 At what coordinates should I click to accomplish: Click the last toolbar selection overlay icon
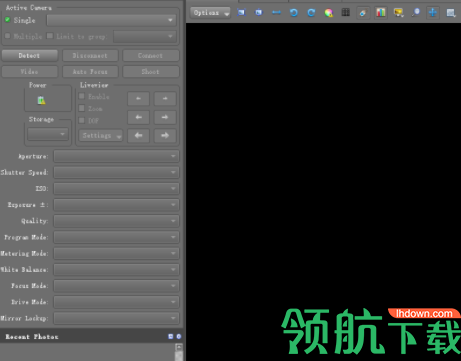pyautogui.click(x=451, y=13)
